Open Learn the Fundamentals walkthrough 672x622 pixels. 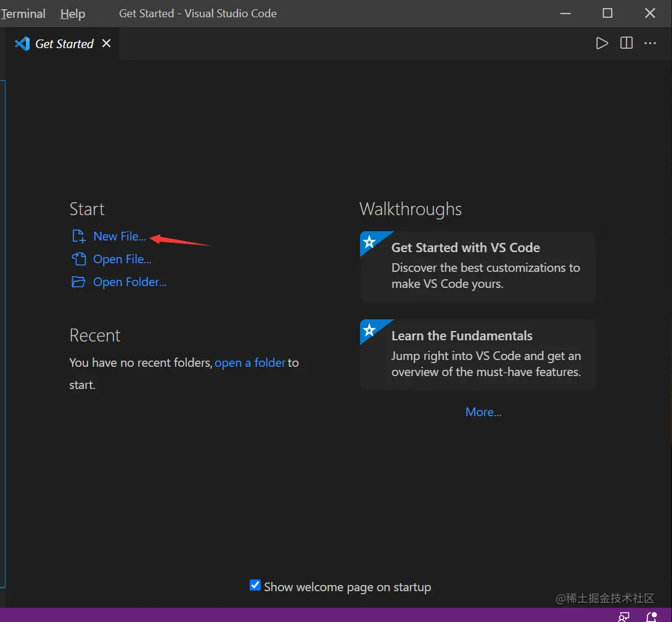[478, 354]
